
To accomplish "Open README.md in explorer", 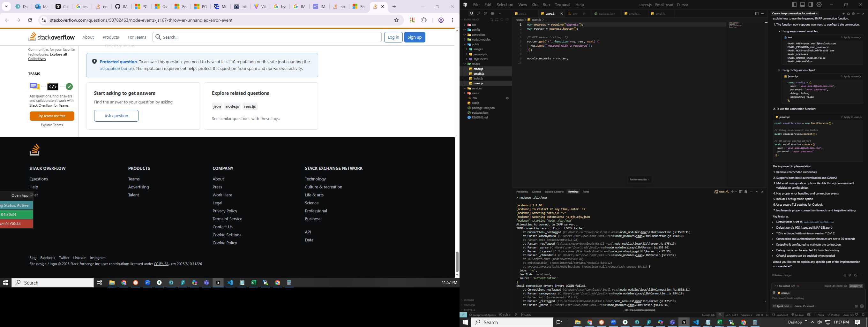I will click(x=486, y=117).
